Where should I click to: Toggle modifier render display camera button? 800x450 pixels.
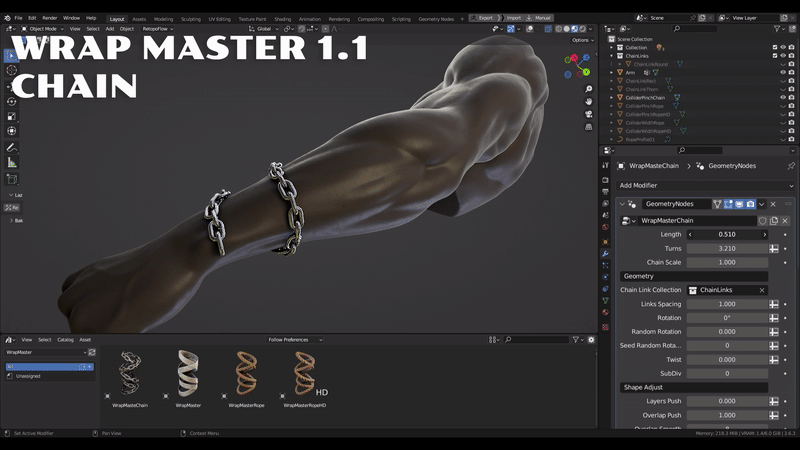pos(751,204)
